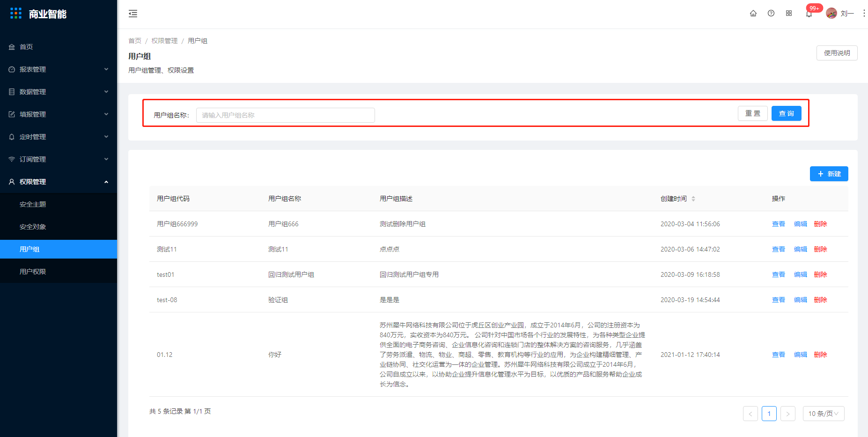Click the 数据管理 database icon

[12, 92]
